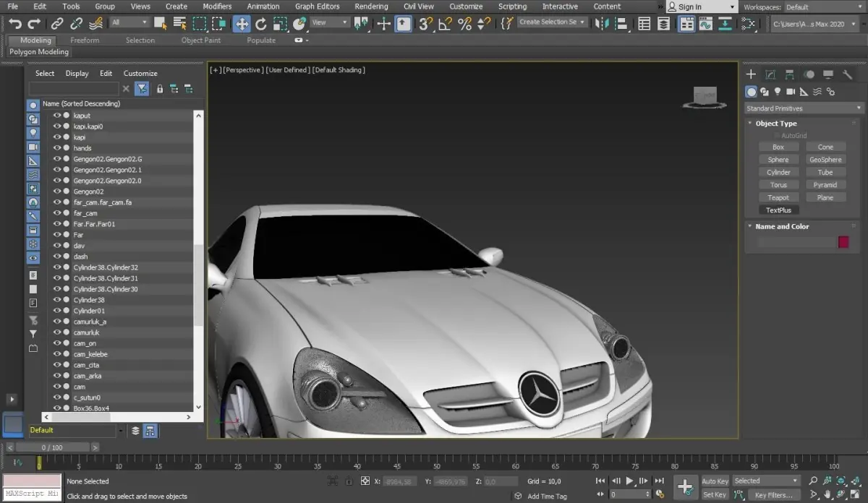The image size is (868, 503).
Task: Activate the Select and Move tool
Action: pyautogui.click(x=242, y=24)
